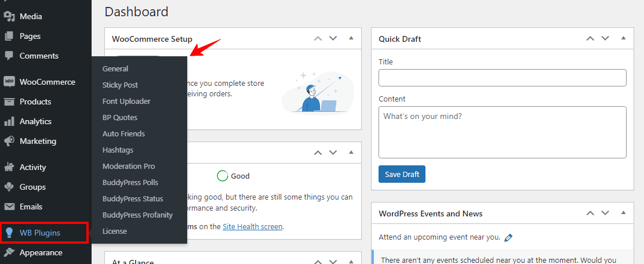Image resolution: width=644 pixels, height=264 pixels.
Task: Collapse the Quick Draft panel
Action: [x=624, y=38]
